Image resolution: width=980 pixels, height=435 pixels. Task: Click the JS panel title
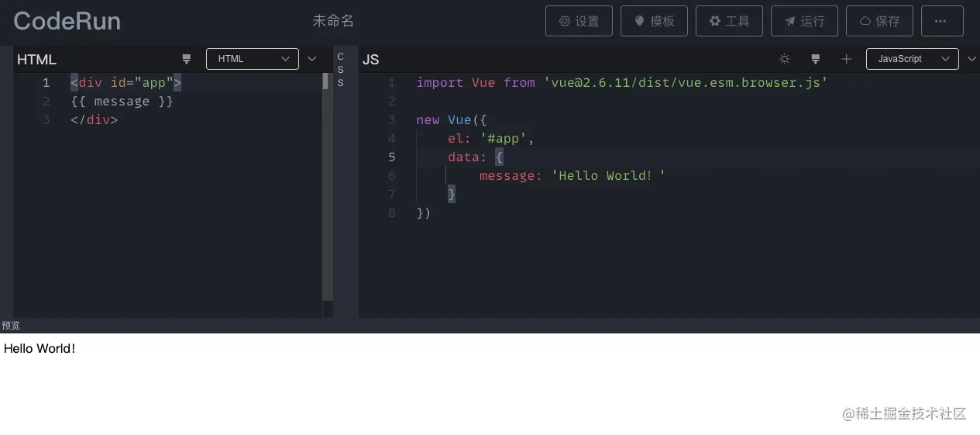coord(370,60)
